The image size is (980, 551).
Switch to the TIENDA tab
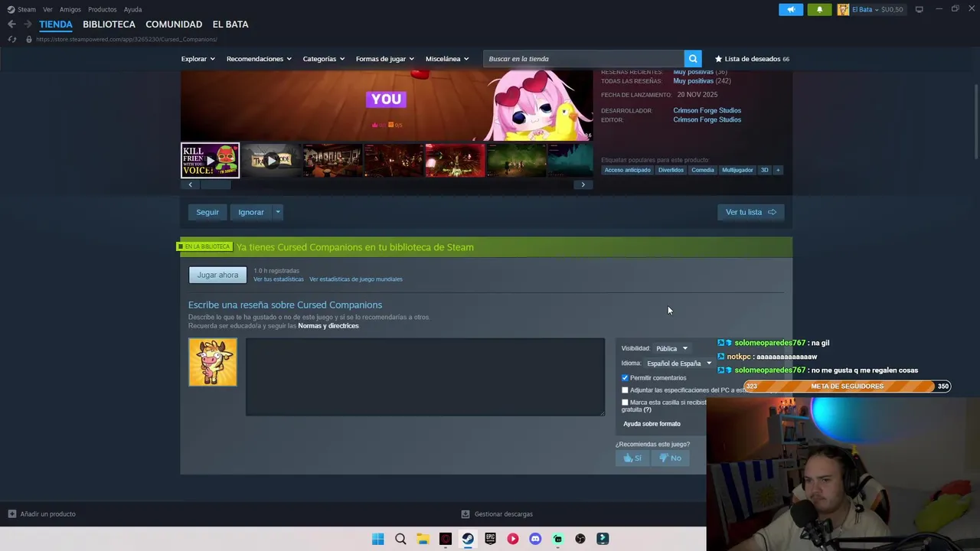[x=56, y=24]
